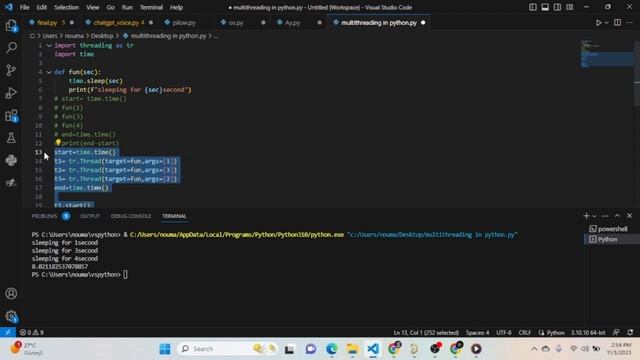This screenshot has width=640, height=360.
Task: Open the notifications bell in status bar
Action: pyautogui.click(x=630, y=332)
